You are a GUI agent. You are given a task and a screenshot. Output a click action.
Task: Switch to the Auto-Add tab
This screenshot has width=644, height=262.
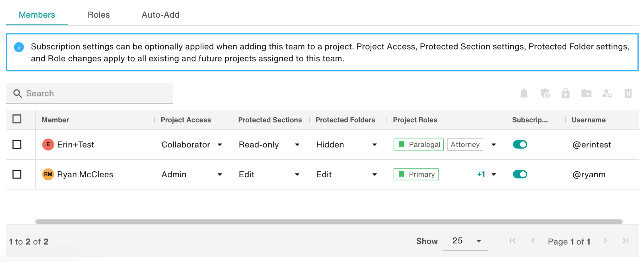coord(160,15)
